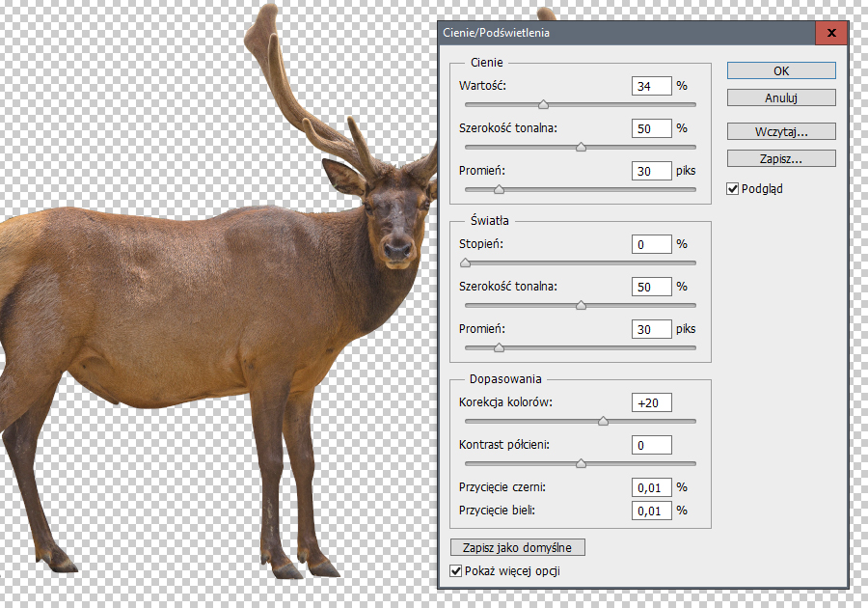This screenshot has width=868, height=608.
Task: Click the Cienie Wartość slider handle
Action: (544, 104)
